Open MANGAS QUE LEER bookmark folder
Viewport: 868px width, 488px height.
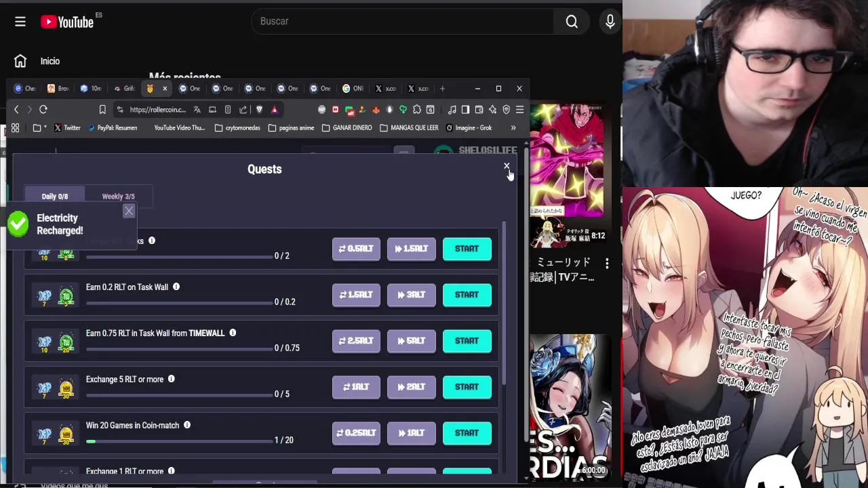[x=409, y=127]
